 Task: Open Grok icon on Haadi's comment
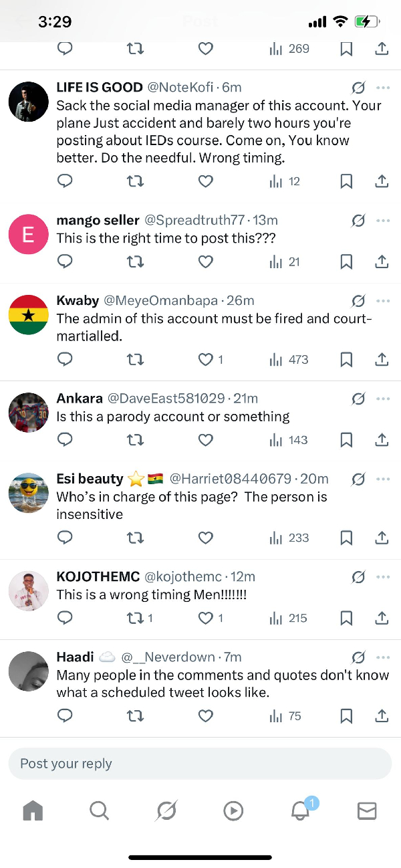click(x=358, y=657)
